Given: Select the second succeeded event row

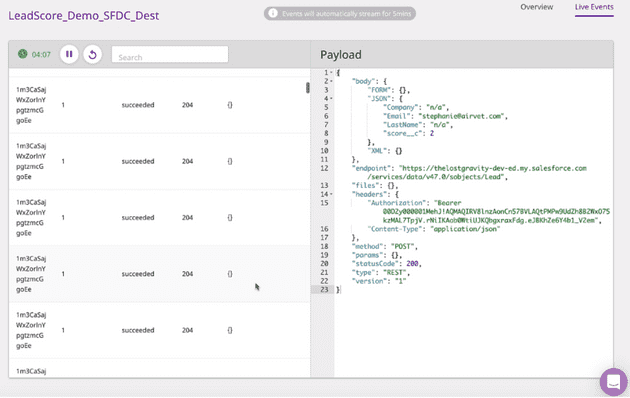Looking at the screenshot, I should tap(160, 161).
